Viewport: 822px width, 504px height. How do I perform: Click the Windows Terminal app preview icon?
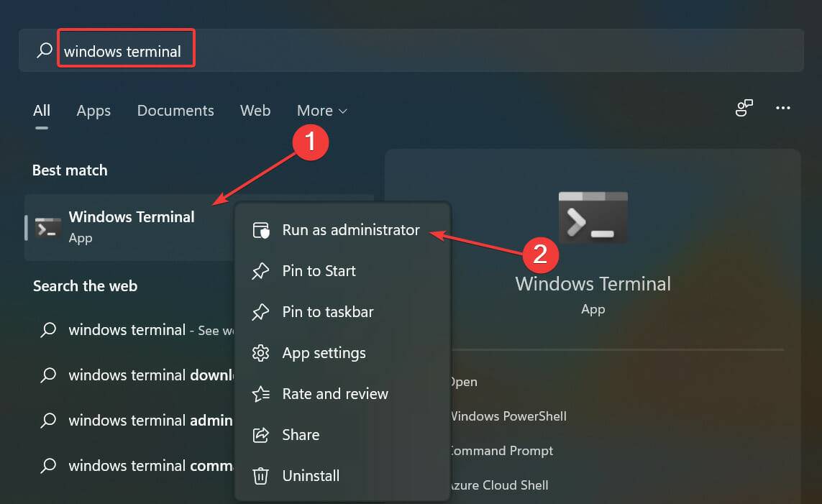593,217
